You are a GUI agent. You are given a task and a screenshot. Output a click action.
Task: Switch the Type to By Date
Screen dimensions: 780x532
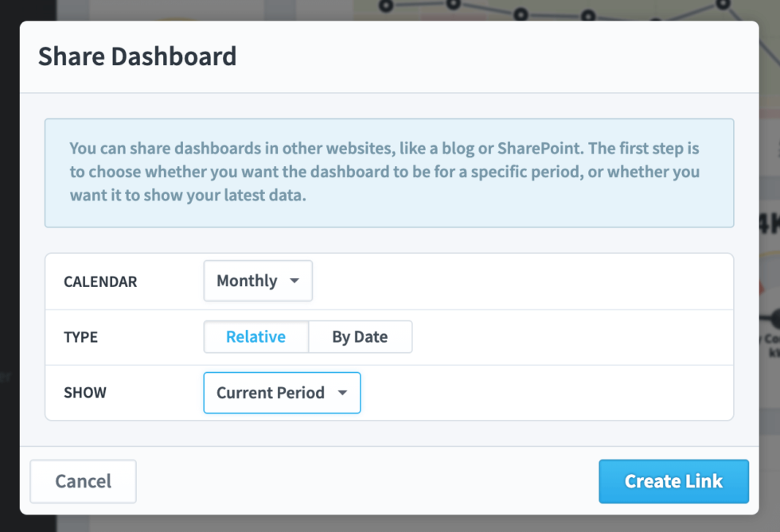tap(360, 336)
